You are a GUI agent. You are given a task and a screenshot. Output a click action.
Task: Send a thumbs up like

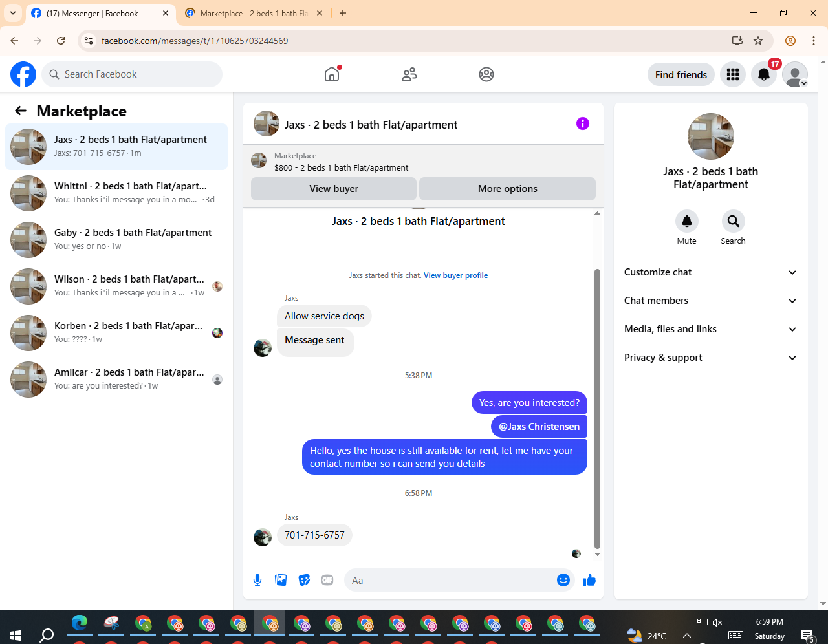(589, 580)
